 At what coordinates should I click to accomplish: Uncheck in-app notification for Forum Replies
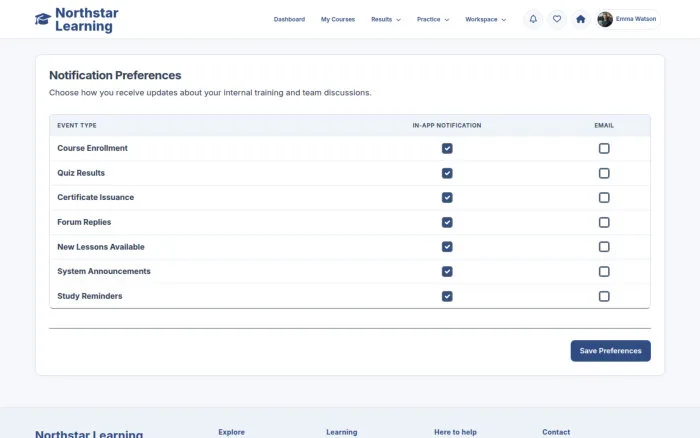pyautogui.click(x=447, y=222)
